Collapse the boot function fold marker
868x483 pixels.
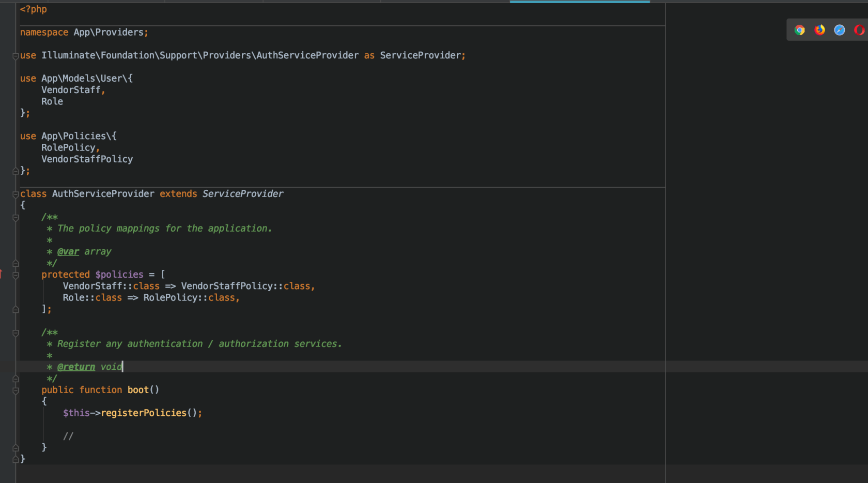coord(16,390)
